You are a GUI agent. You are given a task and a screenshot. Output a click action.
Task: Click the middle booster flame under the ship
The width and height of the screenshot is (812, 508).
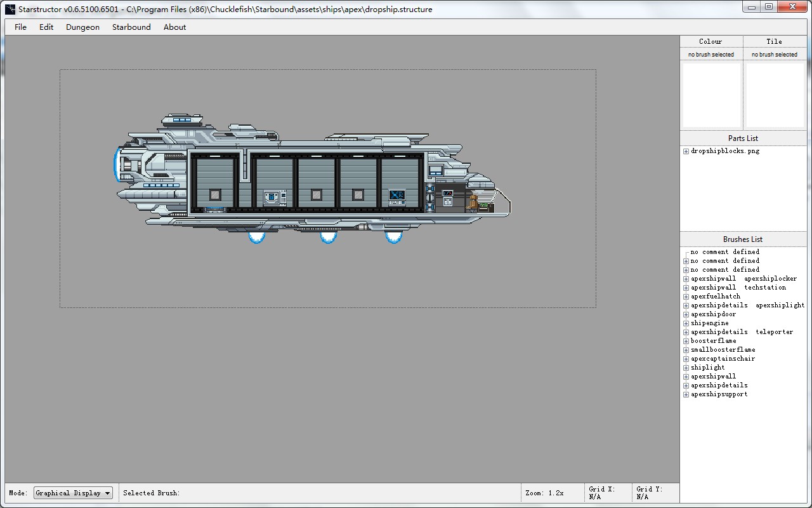[328, 237]
